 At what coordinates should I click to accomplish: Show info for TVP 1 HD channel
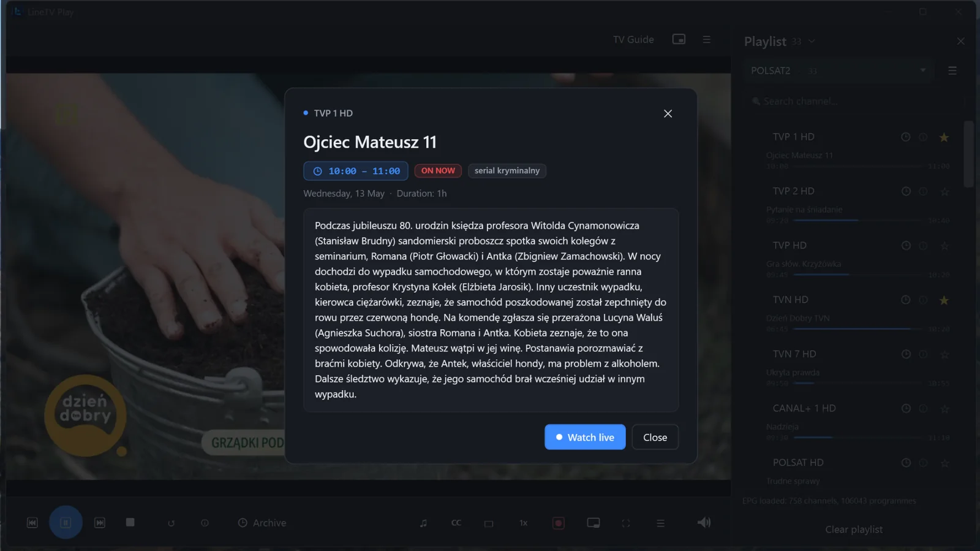[923, 137]
